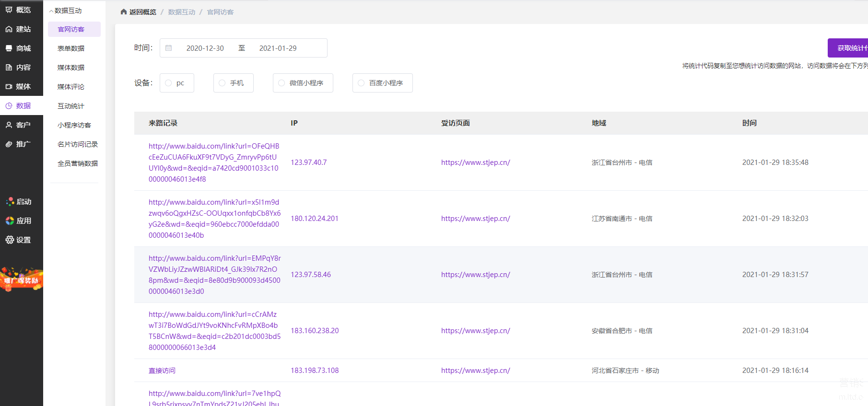Click the 概览 overview icon in sidebar
This screenshot has height=406, width=868.
[9, 10]
